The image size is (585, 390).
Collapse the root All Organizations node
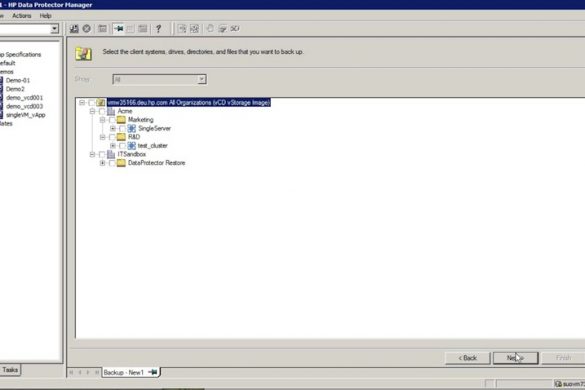pos(82,103)
